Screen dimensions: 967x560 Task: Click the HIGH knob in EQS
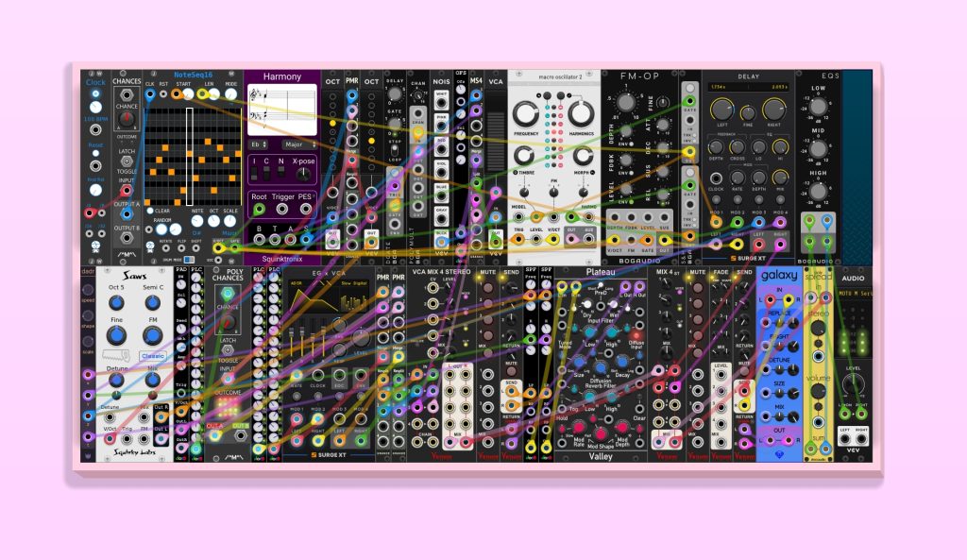tap(818, 191)
